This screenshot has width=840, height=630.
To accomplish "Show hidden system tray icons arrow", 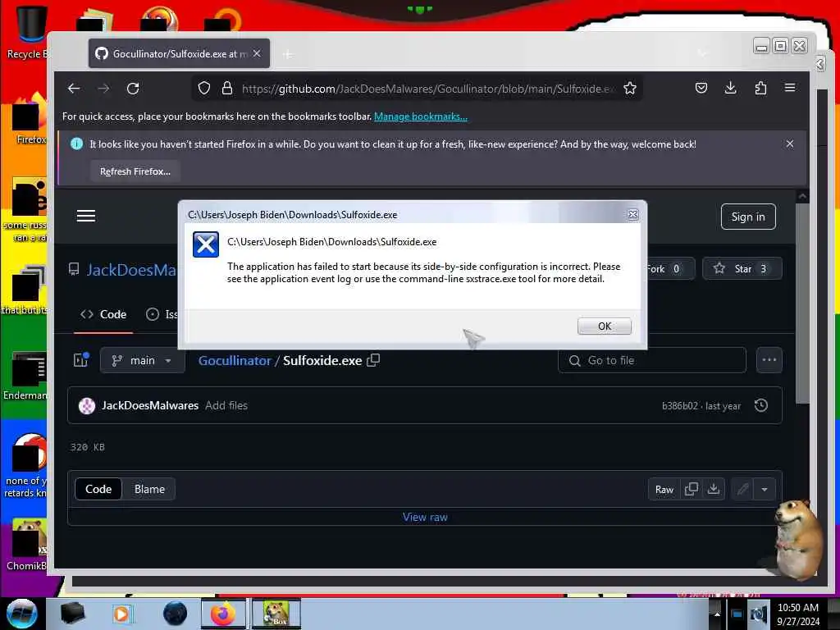I will coord(717,614).
